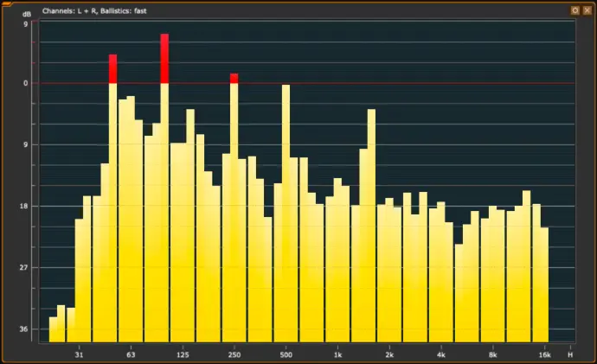Click the 63 Hz frequency axis label

coord(131,354)
